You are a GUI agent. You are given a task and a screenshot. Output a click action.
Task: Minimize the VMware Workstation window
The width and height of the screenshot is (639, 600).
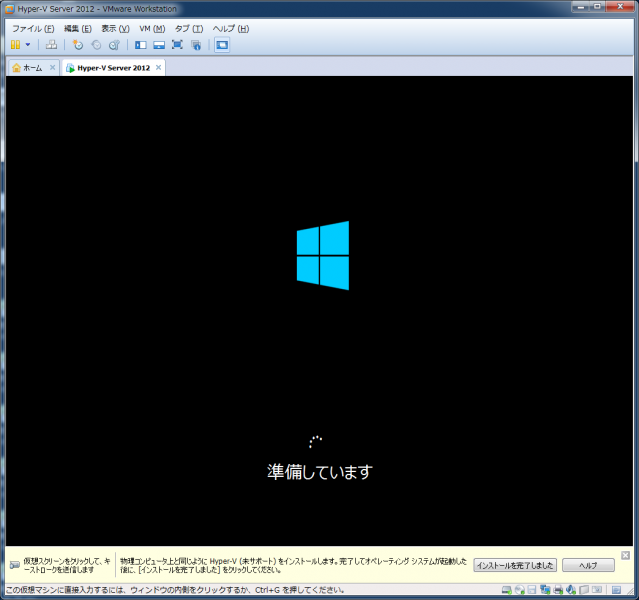(x=581, y=7)
